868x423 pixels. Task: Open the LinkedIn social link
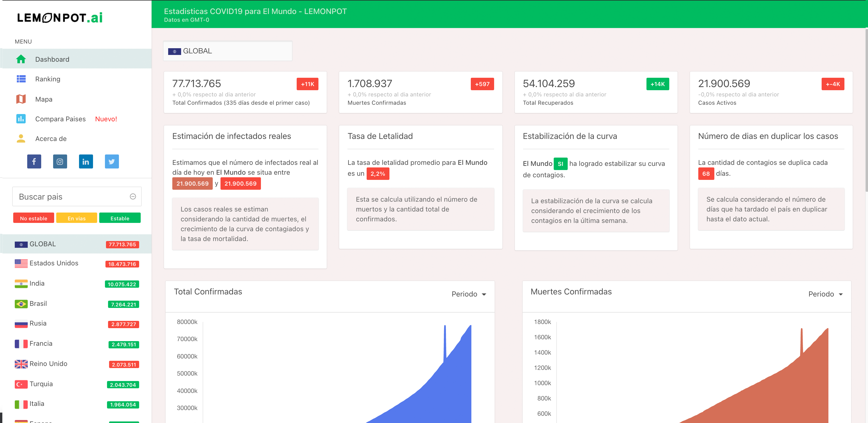click(86, 161)
